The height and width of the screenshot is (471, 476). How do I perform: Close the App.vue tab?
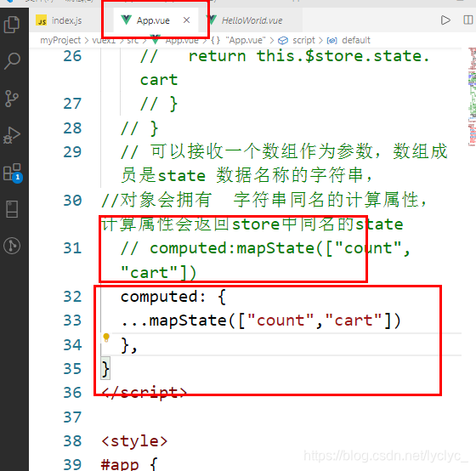tap(187, 20)
